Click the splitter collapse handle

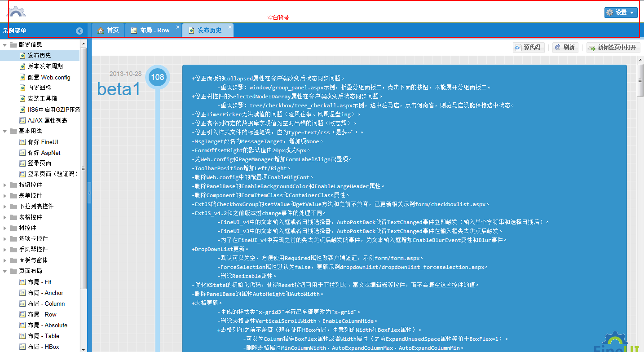point(89,194)
